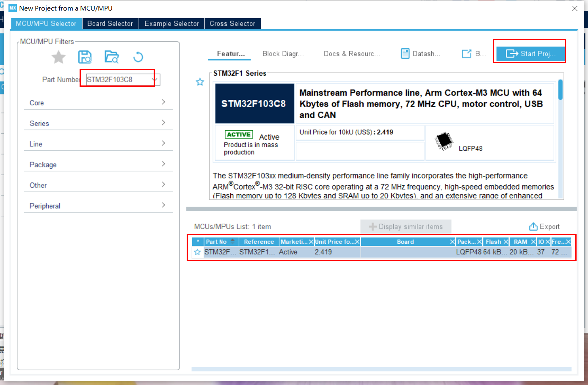Viewport: 588px width, 385px height.
Task: Remove the IO column
Action: [547, 242]
